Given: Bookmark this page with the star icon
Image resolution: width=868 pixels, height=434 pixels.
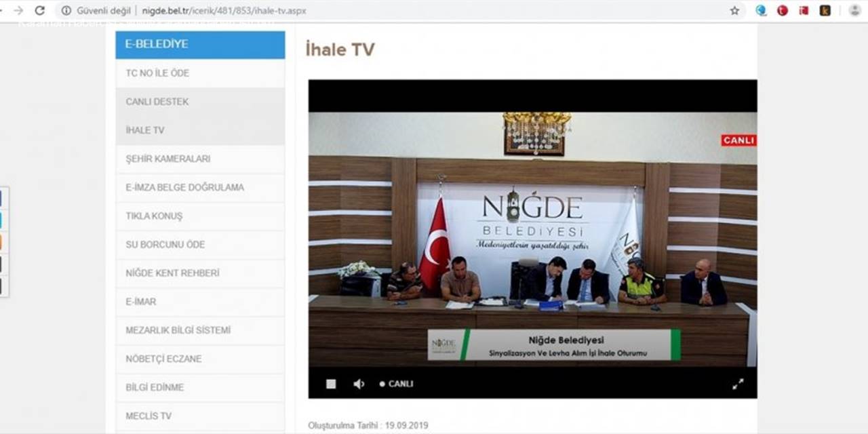Looking at the screenshot, I should [x=734, y=11].
